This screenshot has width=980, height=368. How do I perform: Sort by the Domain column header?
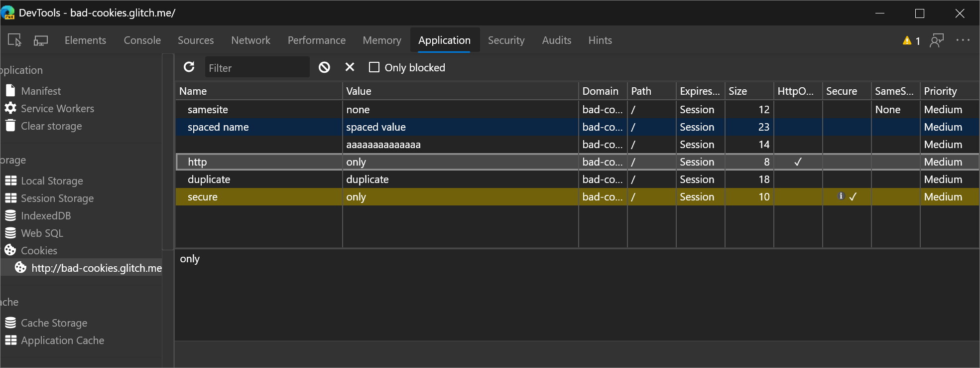(603, 91)
